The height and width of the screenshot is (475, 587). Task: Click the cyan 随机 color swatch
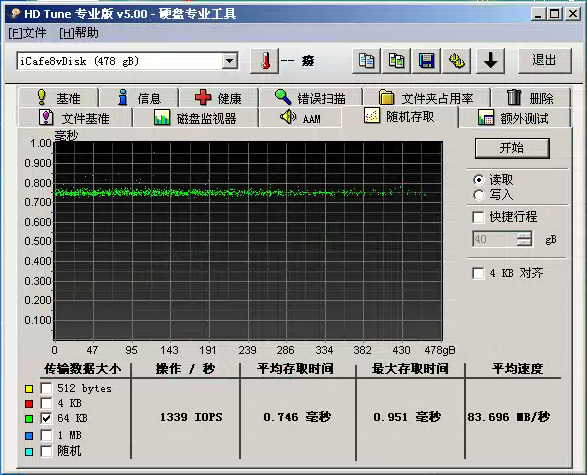pyautogui.click(x=29, y=452)
